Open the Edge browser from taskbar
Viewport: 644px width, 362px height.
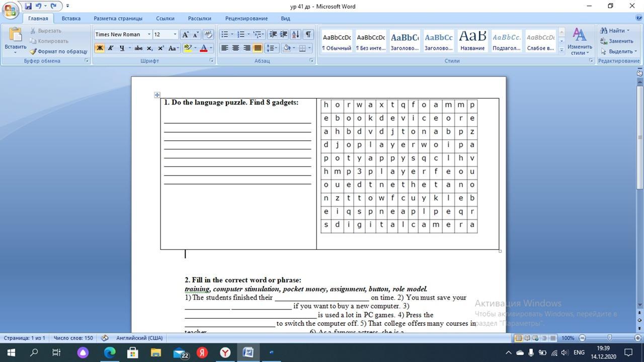click(109, 352)
